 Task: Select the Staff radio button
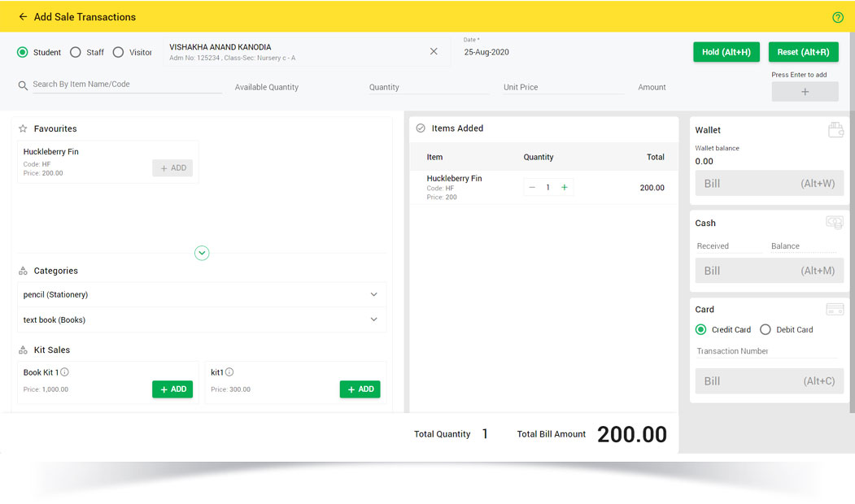pos(76,52)
